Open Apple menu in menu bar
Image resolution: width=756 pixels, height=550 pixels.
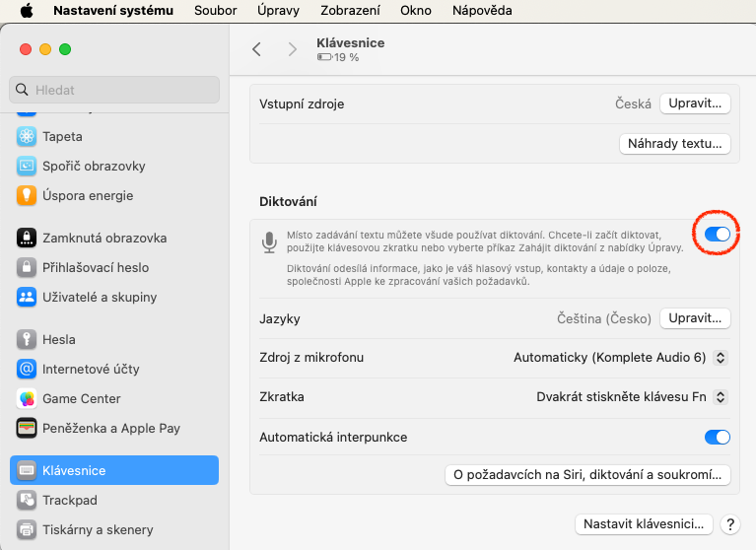26,10
